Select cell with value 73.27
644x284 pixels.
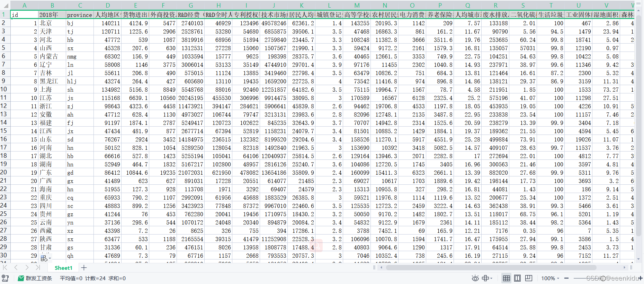606,89
